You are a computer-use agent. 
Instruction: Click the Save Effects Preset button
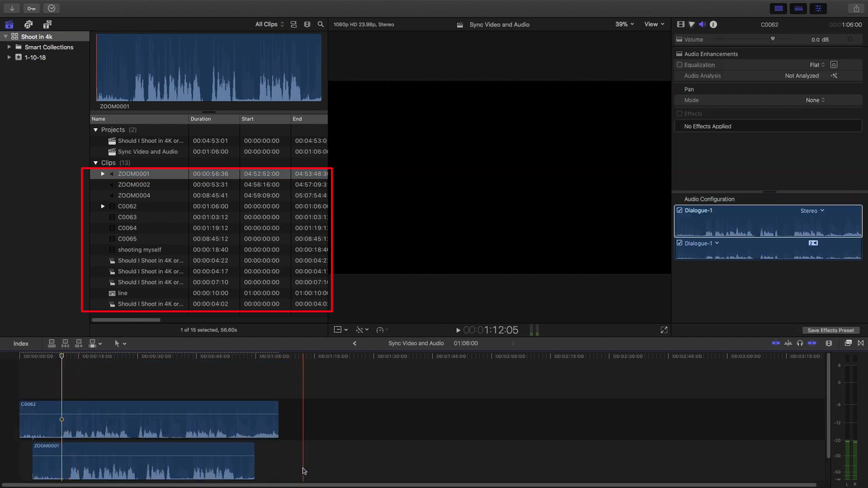point(830,330)
